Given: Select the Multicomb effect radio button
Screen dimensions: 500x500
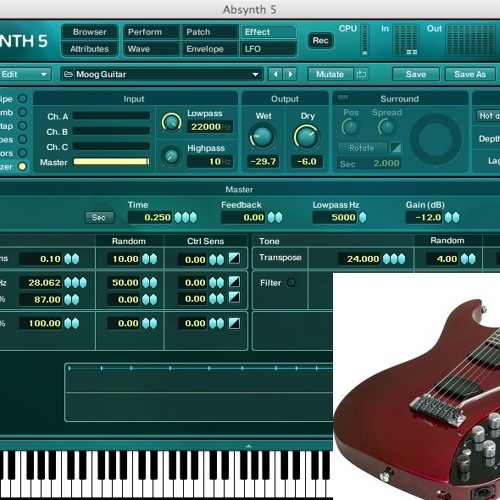Looking at the screenshot, I should pyautogui.click(x=22, y=112).
